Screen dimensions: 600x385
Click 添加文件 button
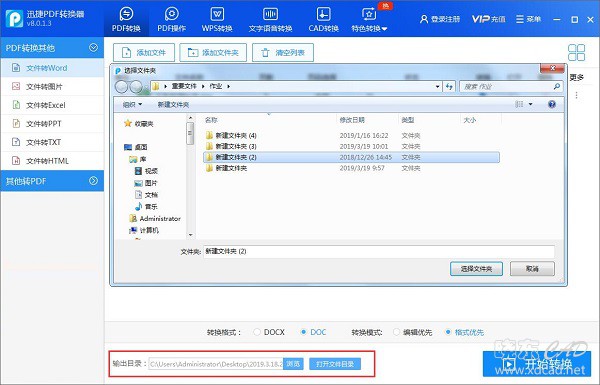tap(144, 52)
